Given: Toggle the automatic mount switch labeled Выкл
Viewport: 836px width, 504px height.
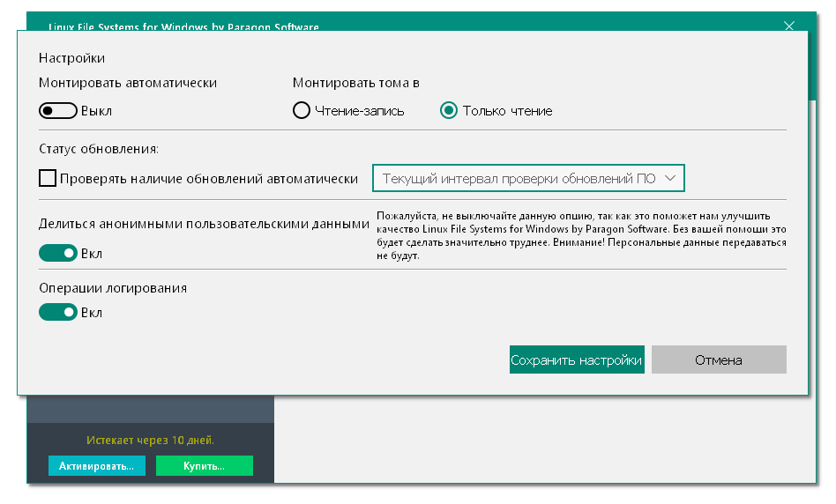Looking at the screenshot, I should click(x=58, y=111).
